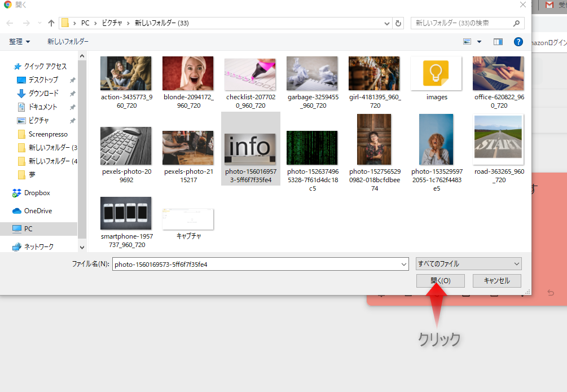Open ドキュメント in the sidebar
The height and width of the screenshot is (392, 567).
pyautogui.click(x=38, y=107)
